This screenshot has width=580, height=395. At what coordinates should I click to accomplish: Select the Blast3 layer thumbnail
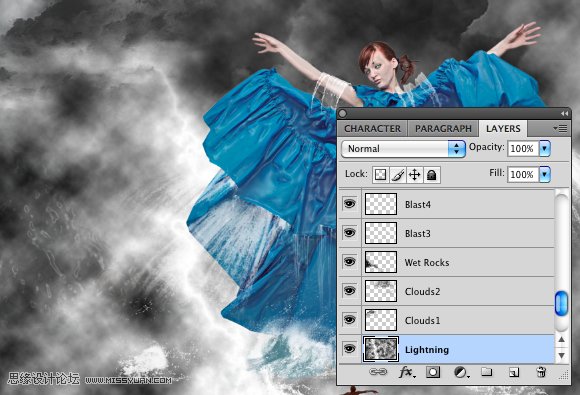381,233
